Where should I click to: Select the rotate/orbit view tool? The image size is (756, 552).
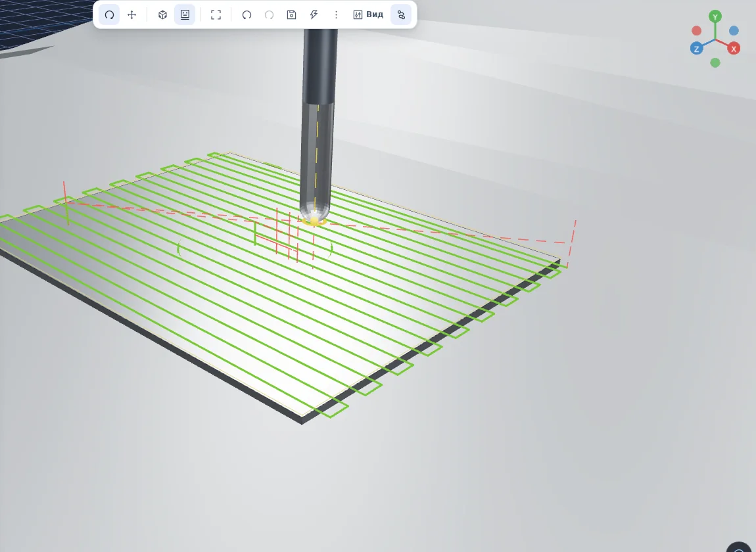click(x=109, y=15)
